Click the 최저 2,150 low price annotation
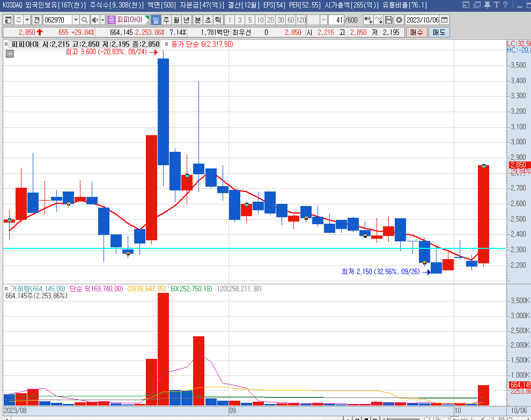Screen dimensions: 531x420 point(381,271)
